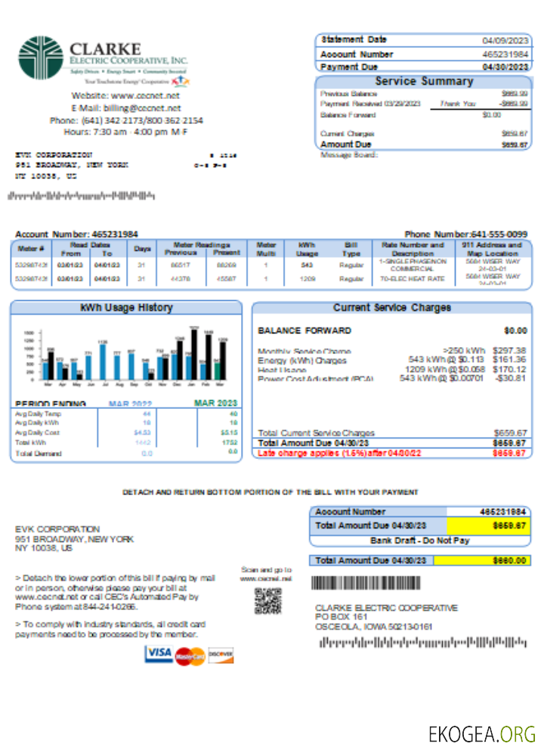This screenshot has height=756, width=544.
Task: Click the 'Current Service Charges' panel heading
Action: point(392,308)
